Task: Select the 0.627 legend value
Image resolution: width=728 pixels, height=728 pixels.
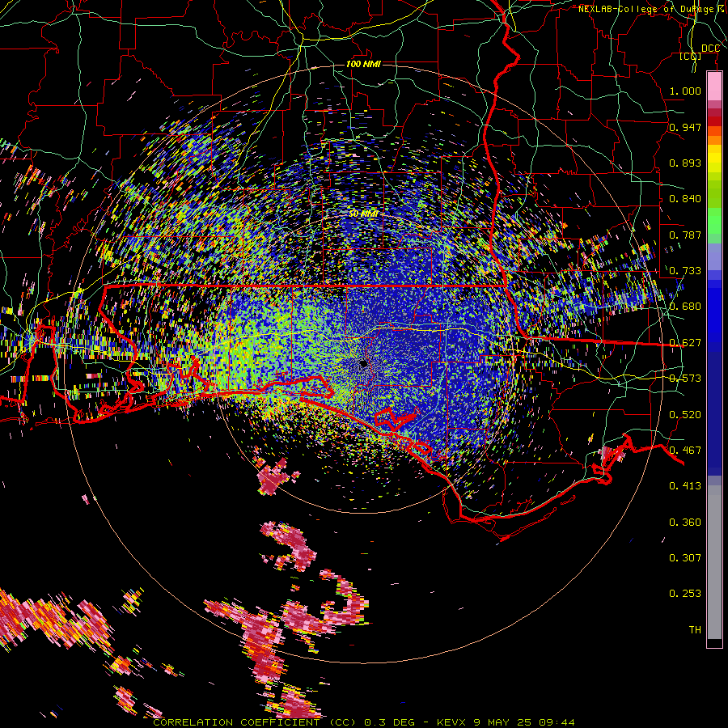Action: point(685,342)
